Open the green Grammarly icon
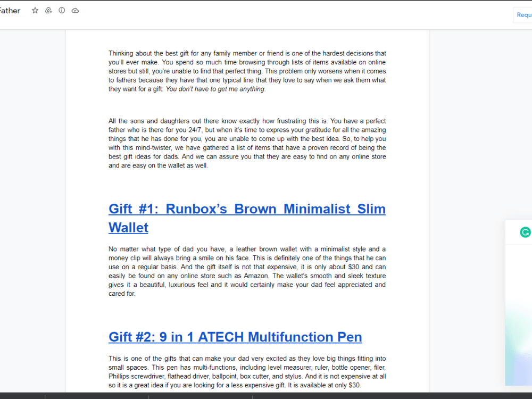Viewport: 532px width, 399px height. click(525, 232)
